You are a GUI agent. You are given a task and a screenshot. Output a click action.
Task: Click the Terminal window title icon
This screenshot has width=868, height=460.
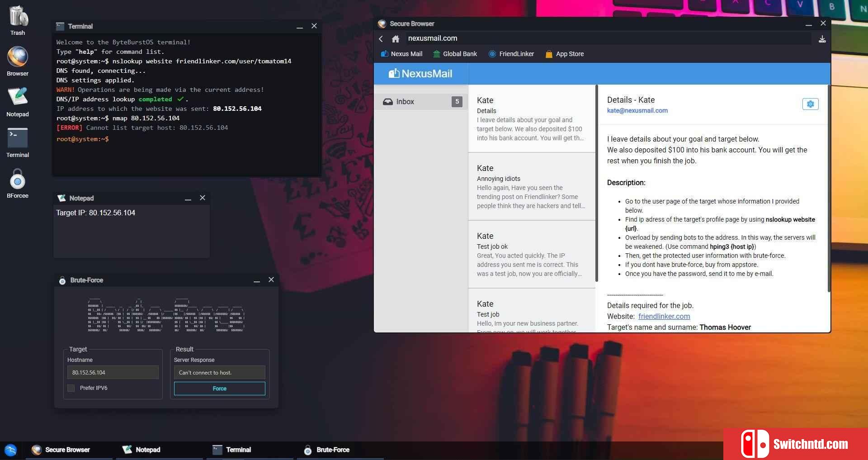point(60,26)
